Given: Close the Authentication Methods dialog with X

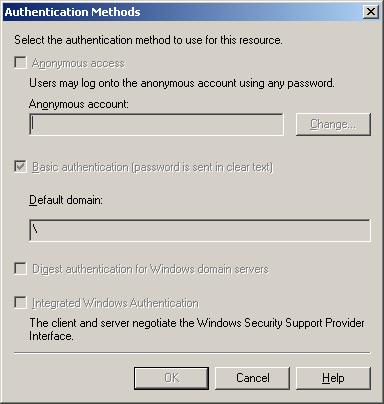Looking at the screenshot, I should tap(371, 12).
